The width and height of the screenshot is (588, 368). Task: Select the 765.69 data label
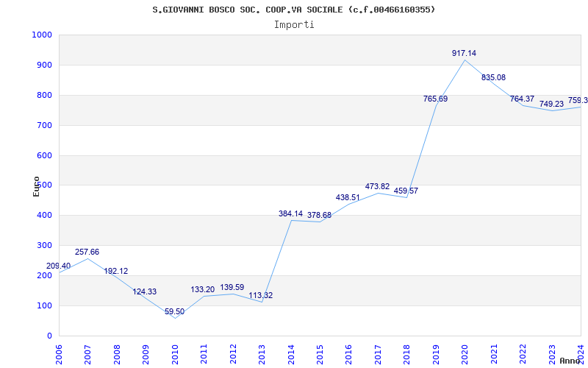[435, 99]
